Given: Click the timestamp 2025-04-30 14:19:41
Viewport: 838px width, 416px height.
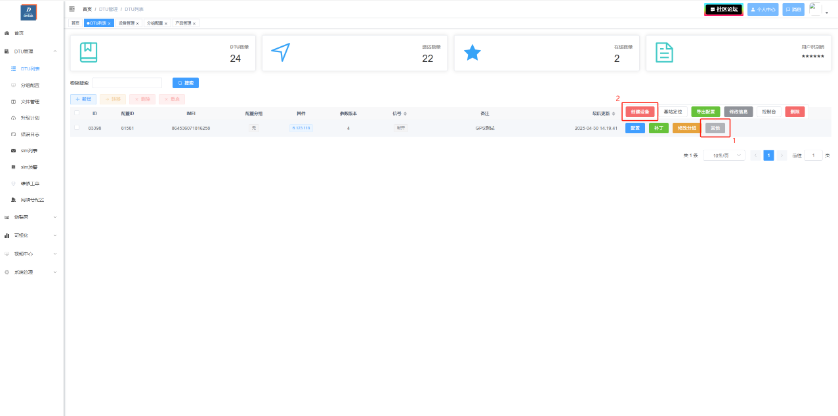Looking at the screenshot, I should coord(596,128).
